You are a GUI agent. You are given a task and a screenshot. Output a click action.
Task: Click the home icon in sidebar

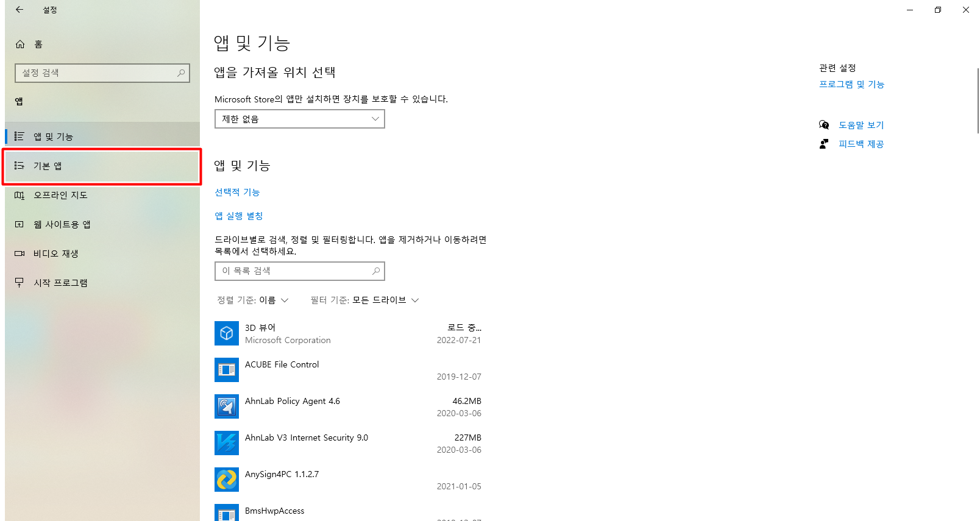pos(20,44)
